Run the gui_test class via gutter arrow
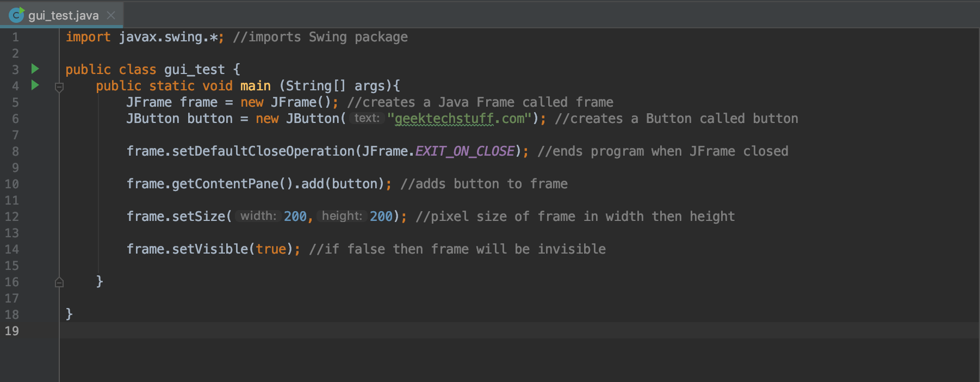 [x=35, y=69]
